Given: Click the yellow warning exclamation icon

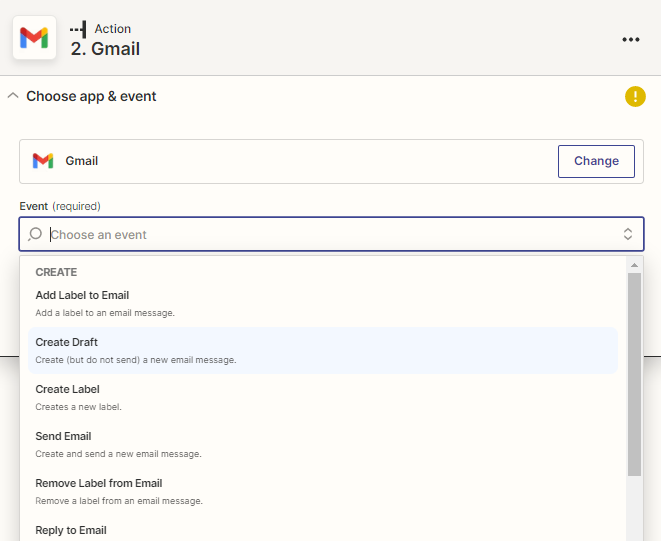Looking at the screenshot, I should (635, 97).
